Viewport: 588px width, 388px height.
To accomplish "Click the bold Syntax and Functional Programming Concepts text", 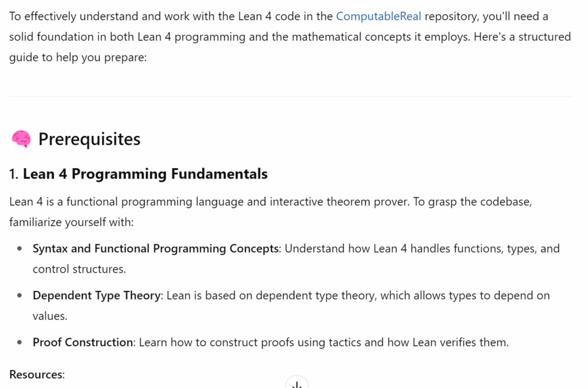I will pyautogui.click(x=155, y=249).
